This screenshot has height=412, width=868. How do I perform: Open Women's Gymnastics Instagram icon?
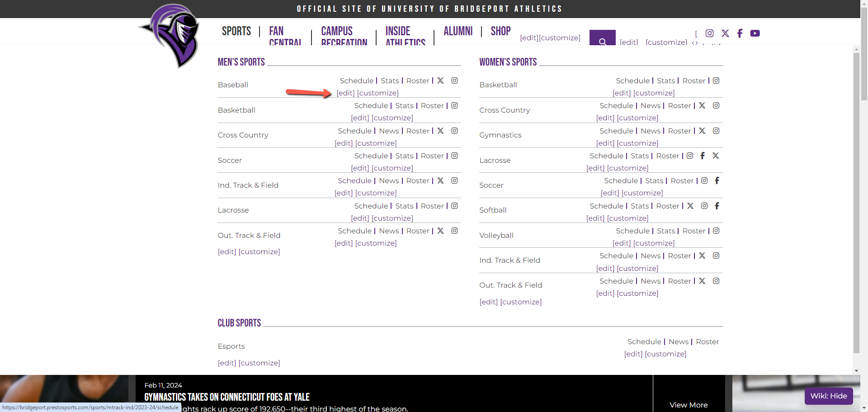[716, 131]
